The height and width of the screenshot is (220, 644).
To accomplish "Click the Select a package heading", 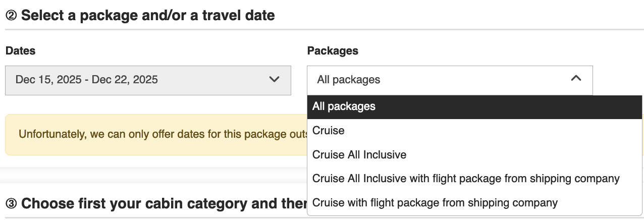I will click(147, 16).
